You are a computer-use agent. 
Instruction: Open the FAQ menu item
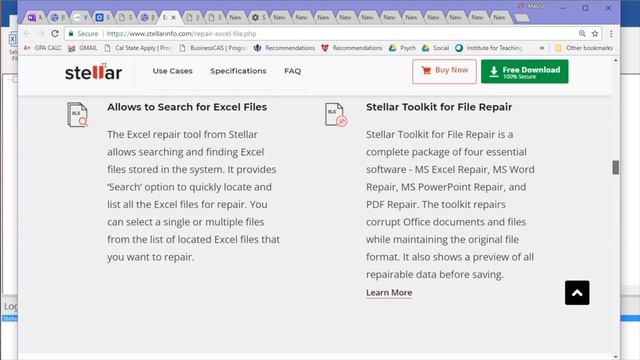[x=292, y=71]
